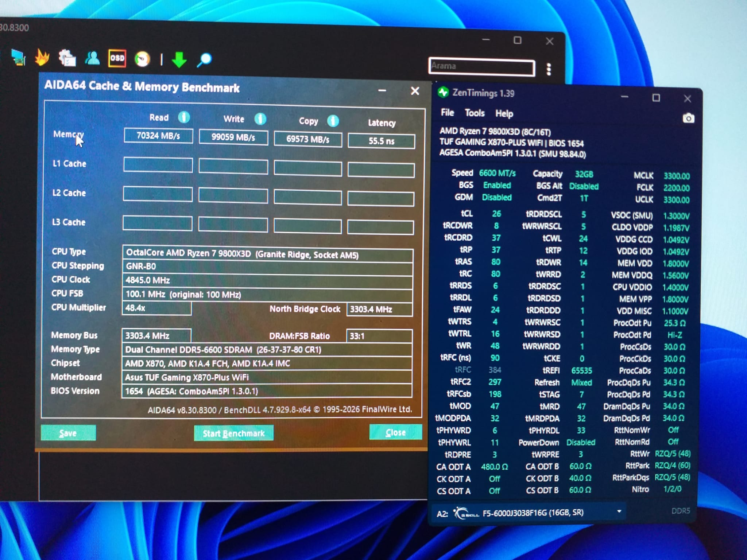Click the Speed value 6600 MT/s in ZenTimings
Viewport: 747px width, 560px height.
pos(497,173)
